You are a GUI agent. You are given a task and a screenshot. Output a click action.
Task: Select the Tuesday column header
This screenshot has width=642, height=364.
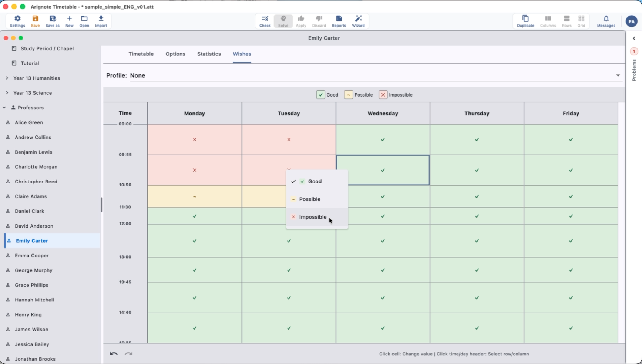pos(289,114)
